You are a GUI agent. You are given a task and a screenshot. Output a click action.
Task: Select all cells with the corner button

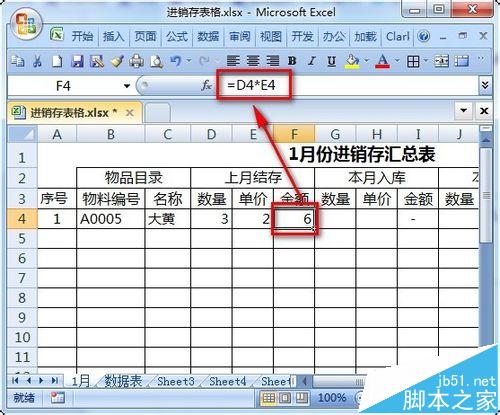22,134
